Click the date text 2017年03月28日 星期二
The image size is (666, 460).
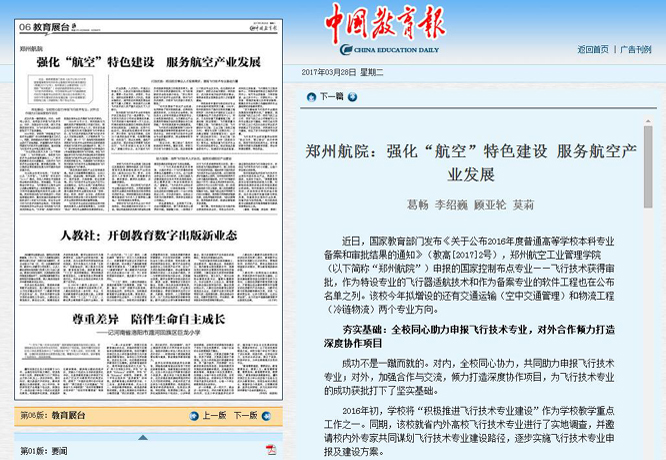coord(342,73)
